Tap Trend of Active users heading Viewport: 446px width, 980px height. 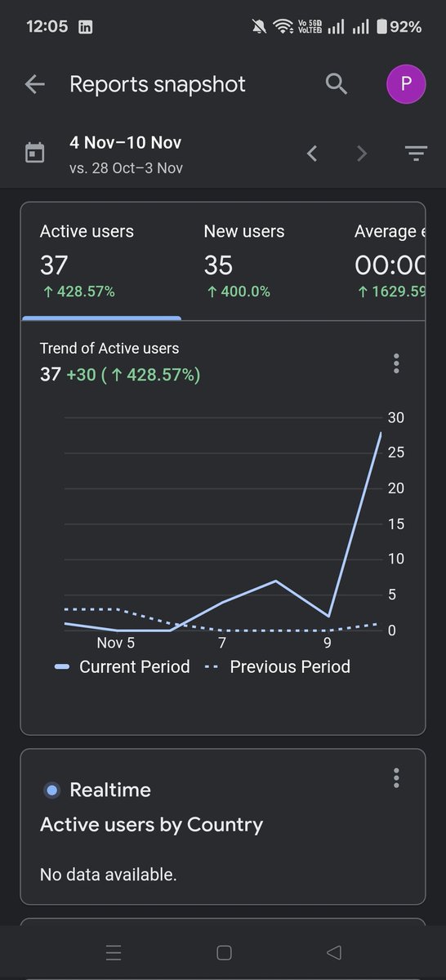click(109, 348)
